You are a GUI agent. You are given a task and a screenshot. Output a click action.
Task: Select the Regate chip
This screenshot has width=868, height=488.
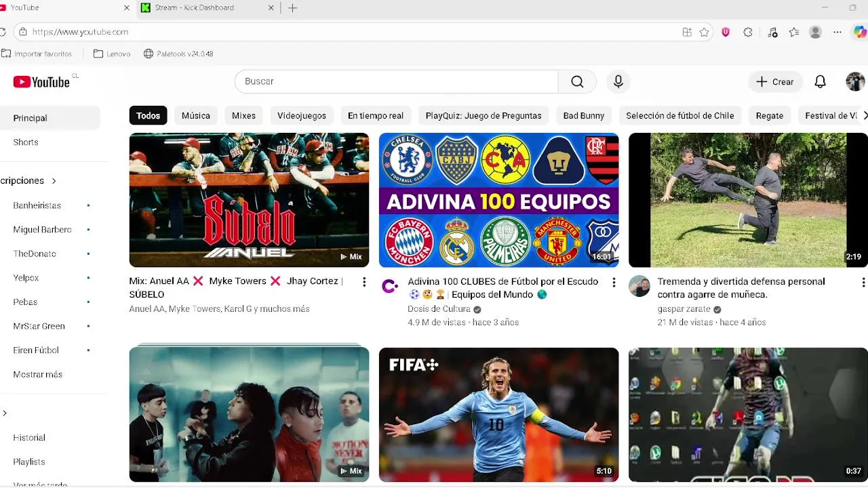pyautogui.click(x=770, y=116)
